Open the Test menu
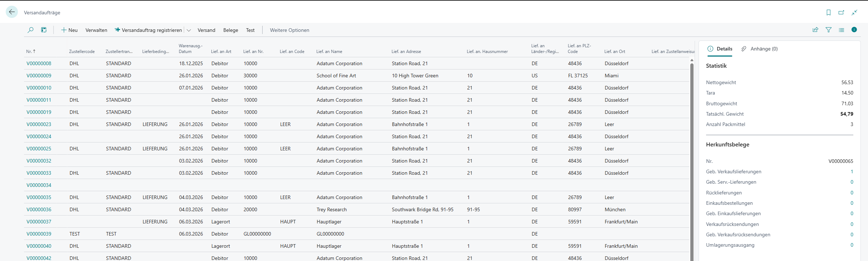The width and height of the screenshot is (868, 261). (250, 30)
